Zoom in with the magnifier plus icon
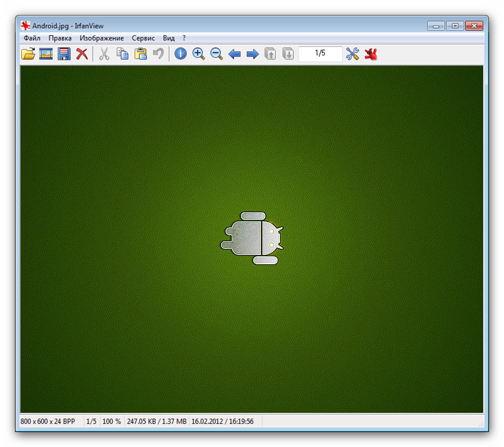The height and width of the screenshot is (447, 504). pyautogui.click(x=198, y=54)
